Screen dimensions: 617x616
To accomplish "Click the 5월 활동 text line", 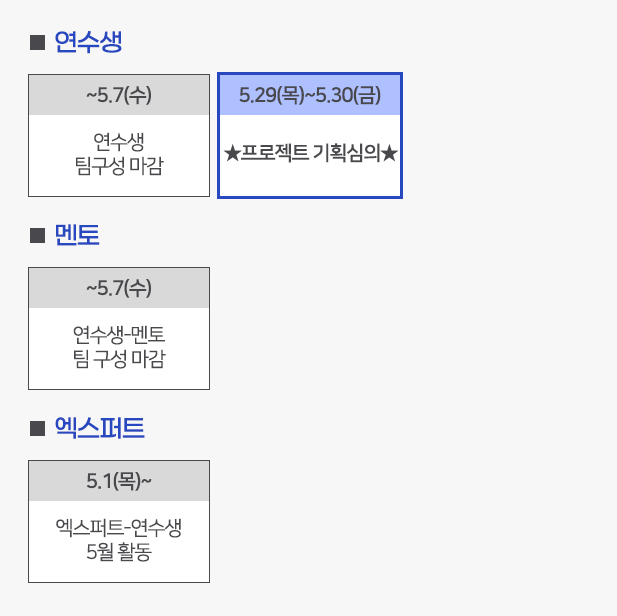I will click(x=119, y=551).
